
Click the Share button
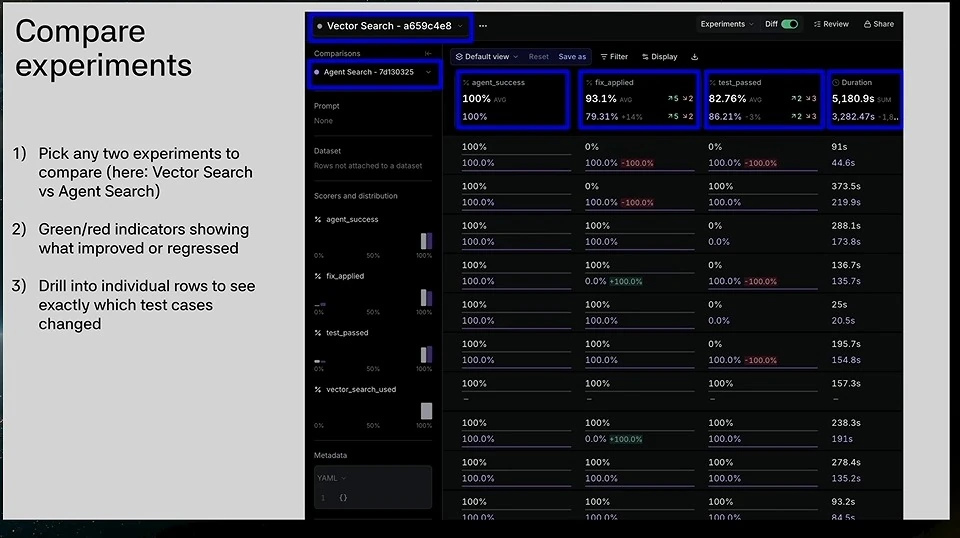coord(879,24)
